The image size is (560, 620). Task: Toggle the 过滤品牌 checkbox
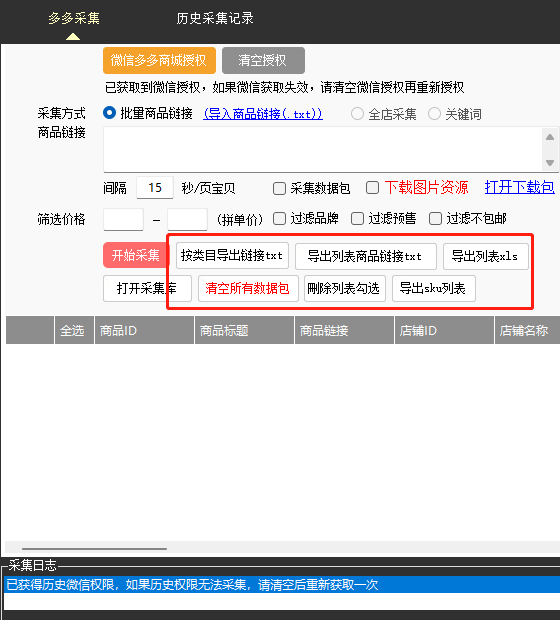pos(279,218)
